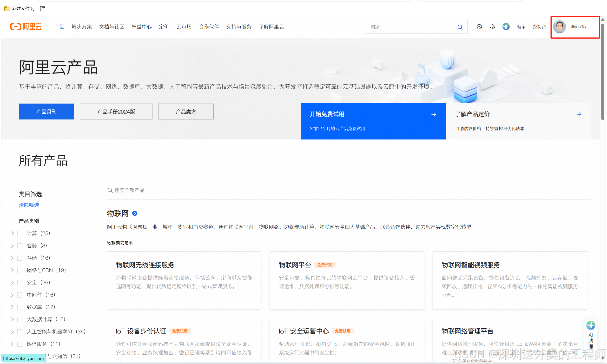Viewport: 607px width, 364px height.
Task: Open the 解决方案 navigation menu
Action: point(82,27)
